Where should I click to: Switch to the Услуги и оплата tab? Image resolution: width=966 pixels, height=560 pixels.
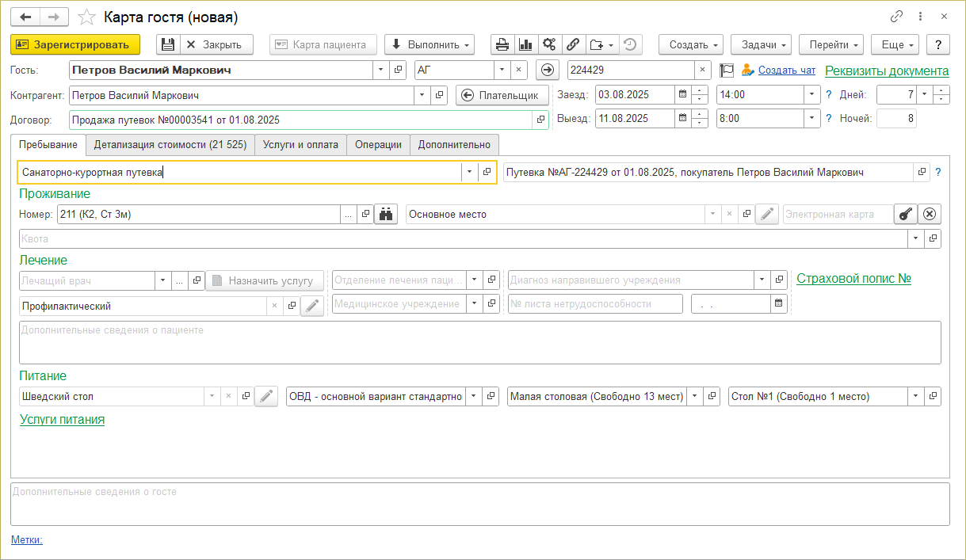pyautogui.click(x=300, y=145)
